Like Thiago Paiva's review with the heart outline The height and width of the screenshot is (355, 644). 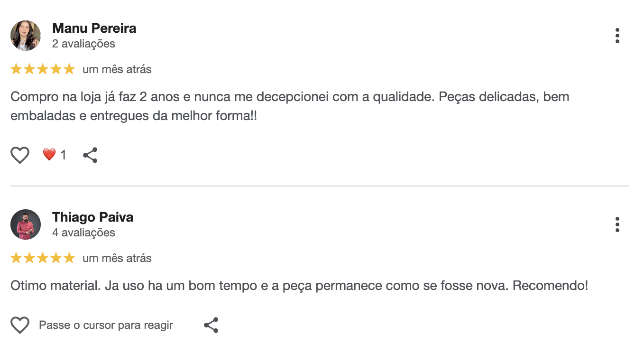tap(20, 325)
